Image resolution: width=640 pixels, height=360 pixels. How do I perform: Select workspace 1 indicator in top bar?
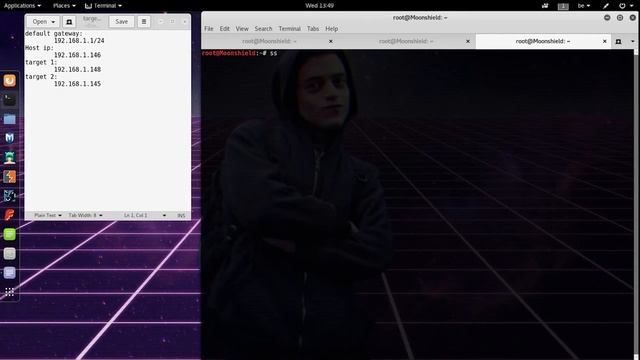(563, 6)
